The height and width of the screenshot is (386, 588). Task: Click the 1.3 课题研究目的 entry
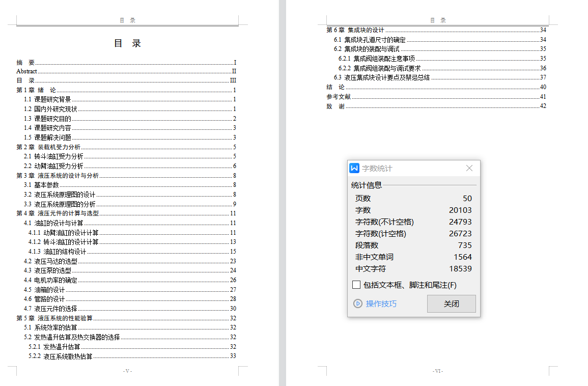click(130, 119)
